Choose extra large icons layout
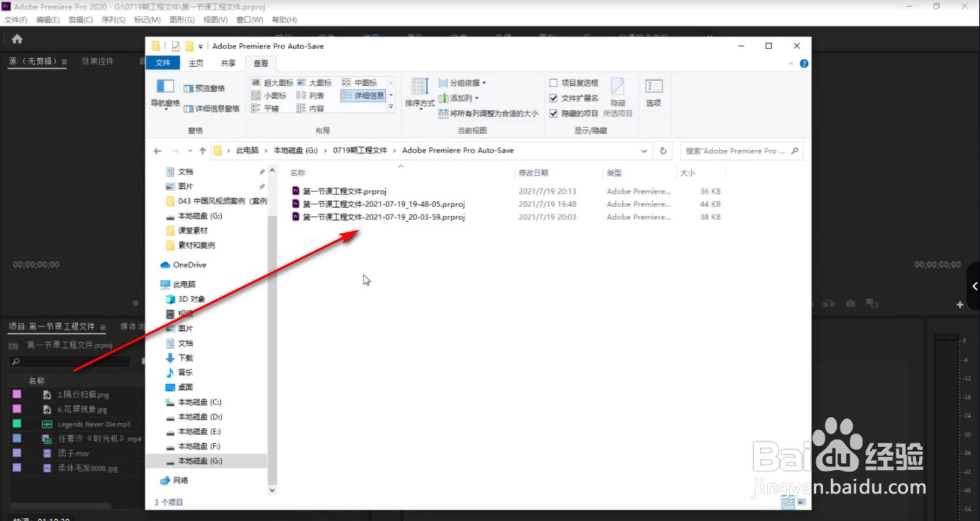 point(273,83)
